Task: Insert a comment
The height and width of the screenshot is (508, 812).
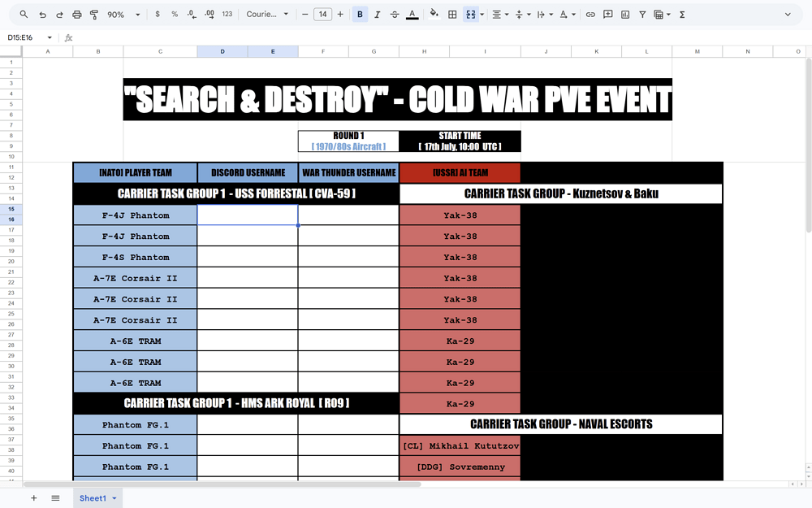Action: (x=608, y=15)
